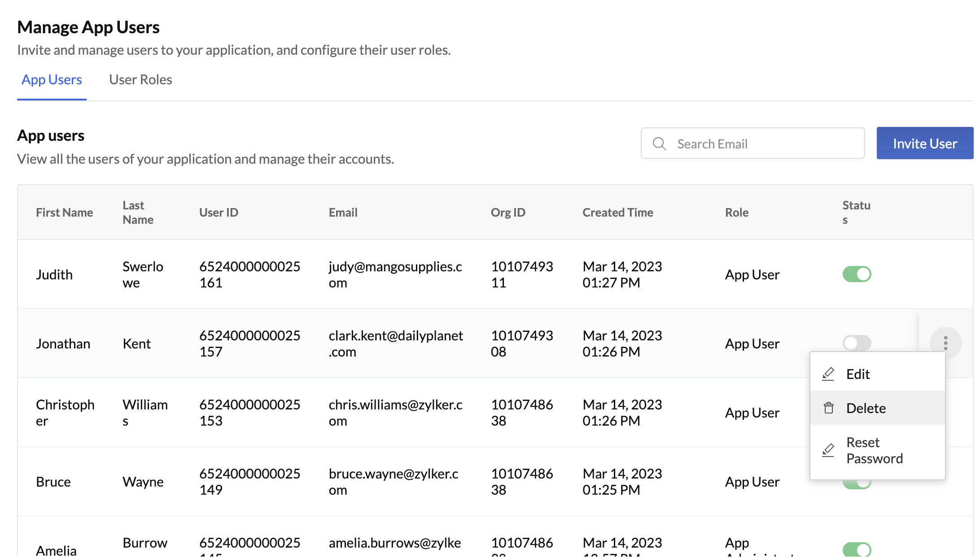Select Delete from the context menu
Screen dimensions: 980x557
pos(866,408)
